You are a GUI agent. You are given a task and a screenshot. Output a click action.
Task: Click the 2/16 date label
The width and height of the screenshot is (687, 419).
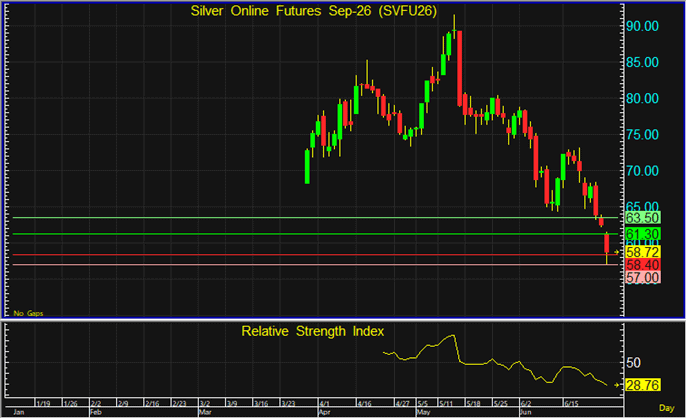pyautogui.click(x=152, y=403)
